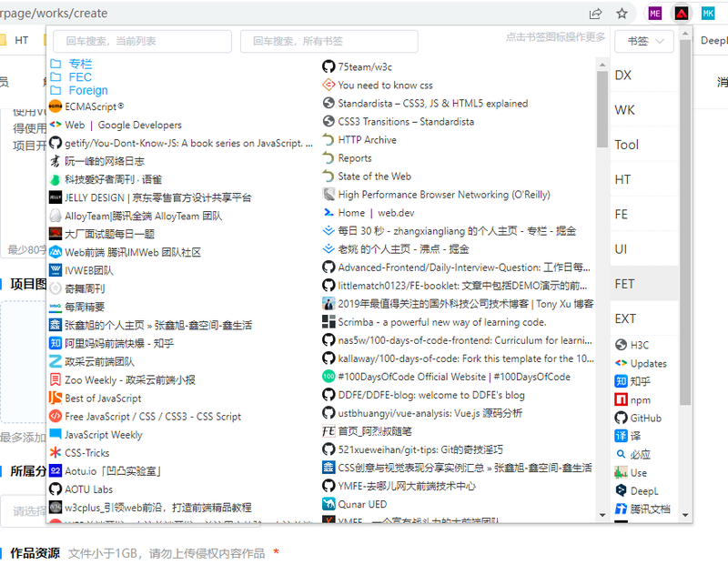Click the CSS-Tricks asterisk icon
This screenshot has width=728, height=565.
pyautogui.click(x=56, y=452)
